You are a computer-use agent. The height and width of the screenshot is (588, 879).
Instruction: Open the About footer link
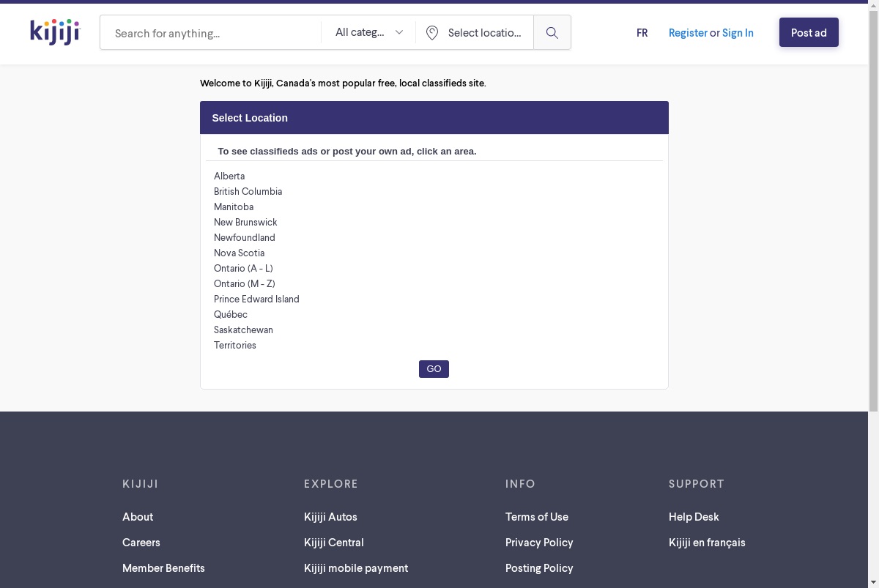pos(138,517)
